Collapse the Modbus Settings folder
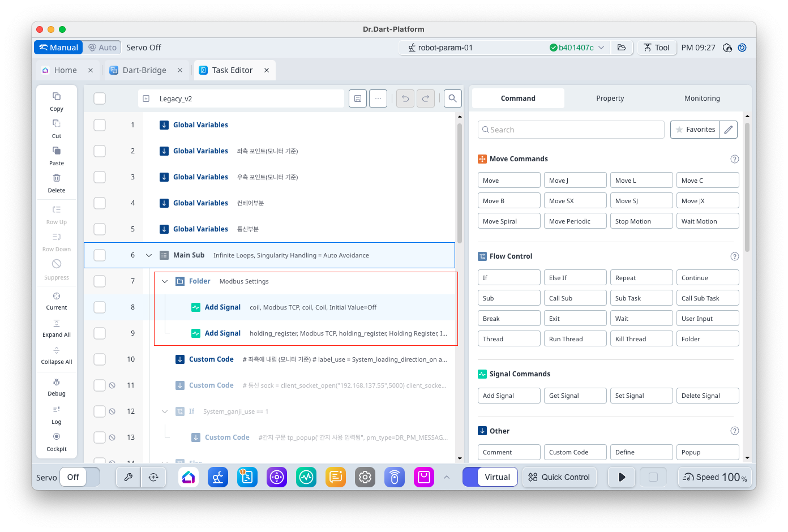Viewport: 788px width, 532px height. click(165, 281)
